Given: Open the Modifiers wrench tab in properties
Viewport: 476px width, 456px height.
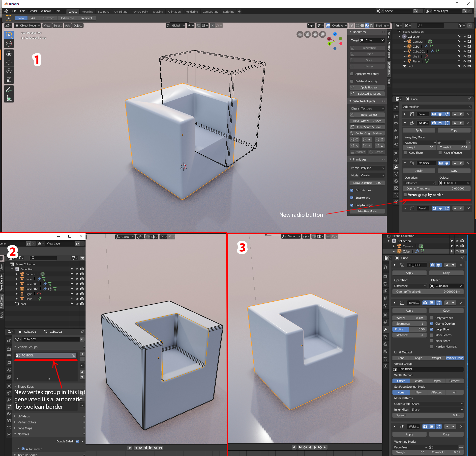Looking at the screenshot, I should 396,167.
